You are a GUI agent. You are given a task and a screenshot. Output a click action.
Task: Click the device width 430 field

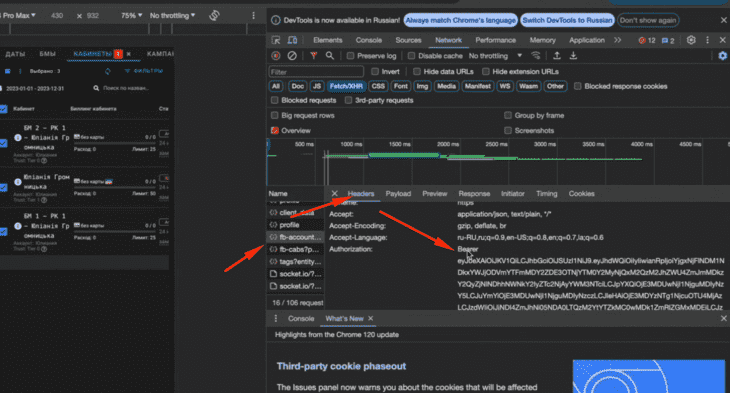click(x=57, y=15)
